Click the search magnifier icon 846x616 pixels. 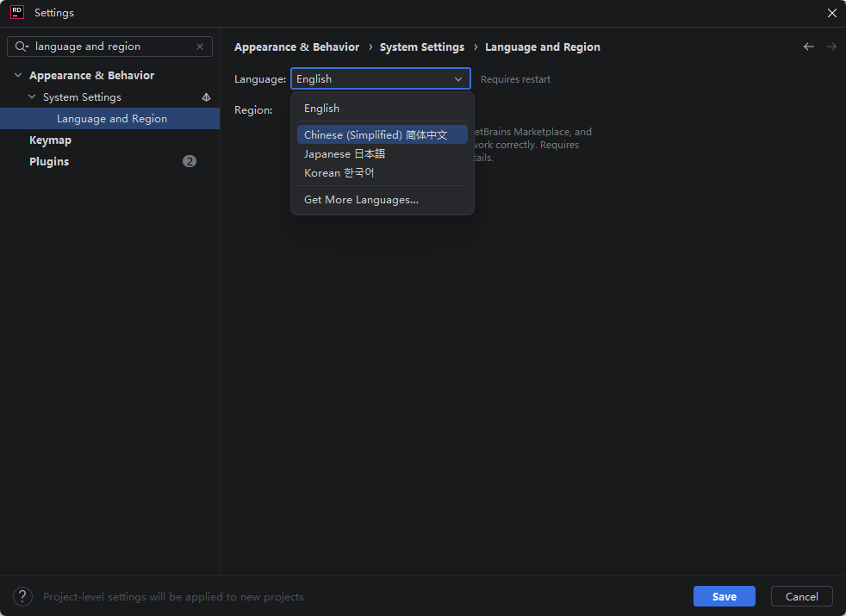coord(21,47)
